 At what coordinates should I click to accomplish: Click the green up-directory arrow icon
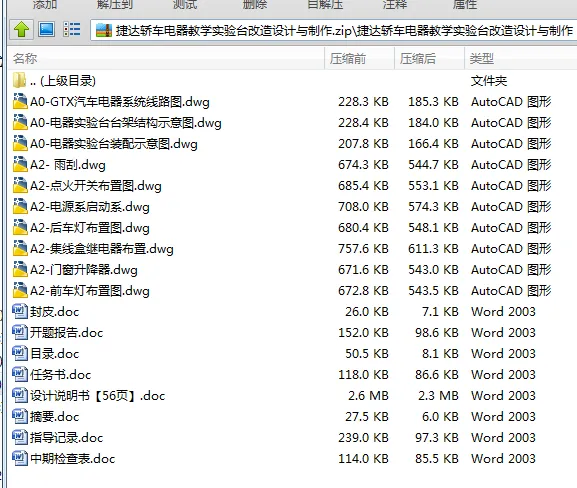coord(21,29)
